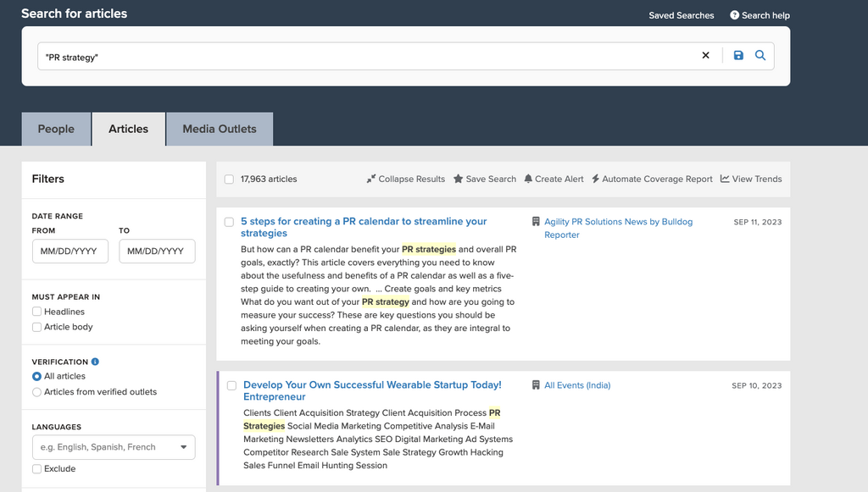Click the Collapse Results arrows icon
868x492 pixels.
click(x=371, y=180)
